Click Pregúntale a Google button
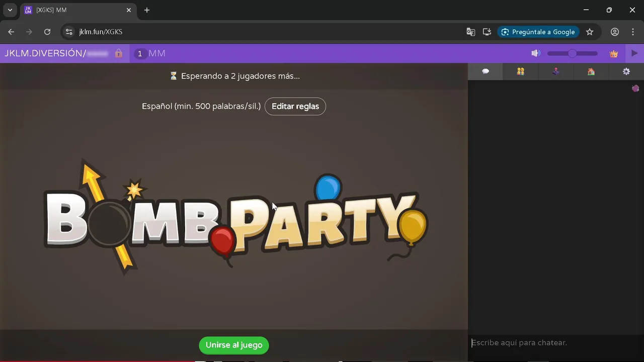The height and width of the screenshot is (362, 644). (538, 32)
